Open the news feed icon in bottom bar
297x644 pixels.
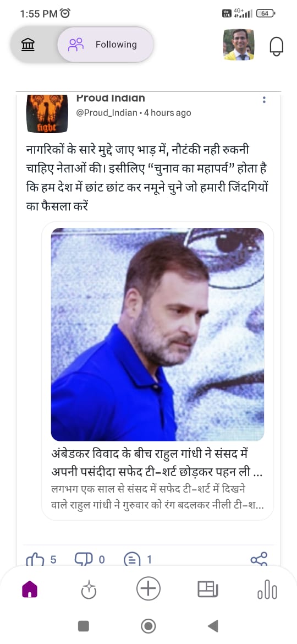click(x=208, y=590)
